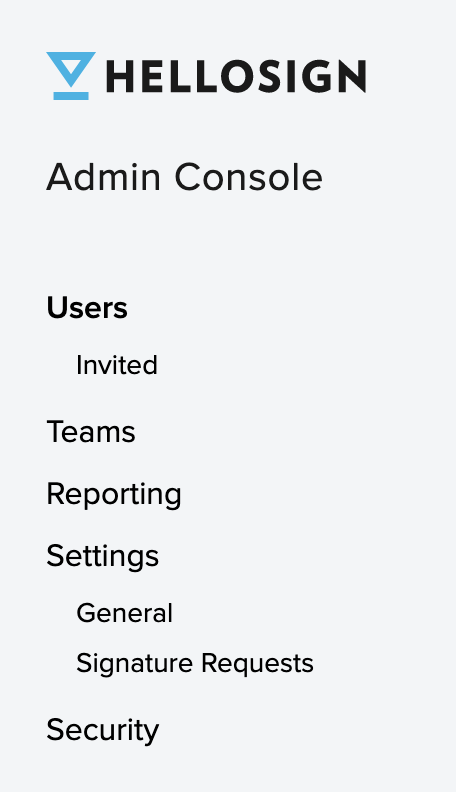This screenshot has height=792, width=456.
Task: Choose the General settings link
Action: point(124,613)
